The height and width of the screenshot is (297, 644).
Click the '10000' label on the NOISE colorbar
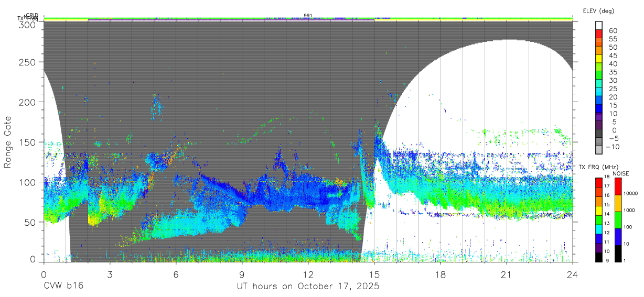pos(631,193)
